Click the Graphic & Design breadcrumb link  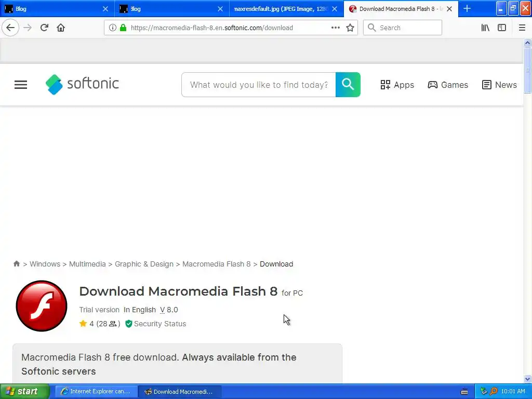144,264
